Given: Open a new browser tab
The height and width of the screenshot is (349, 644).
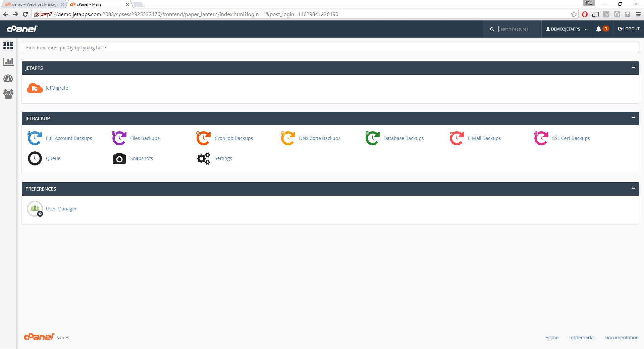Looking at the screenshot, I should 138,4.
